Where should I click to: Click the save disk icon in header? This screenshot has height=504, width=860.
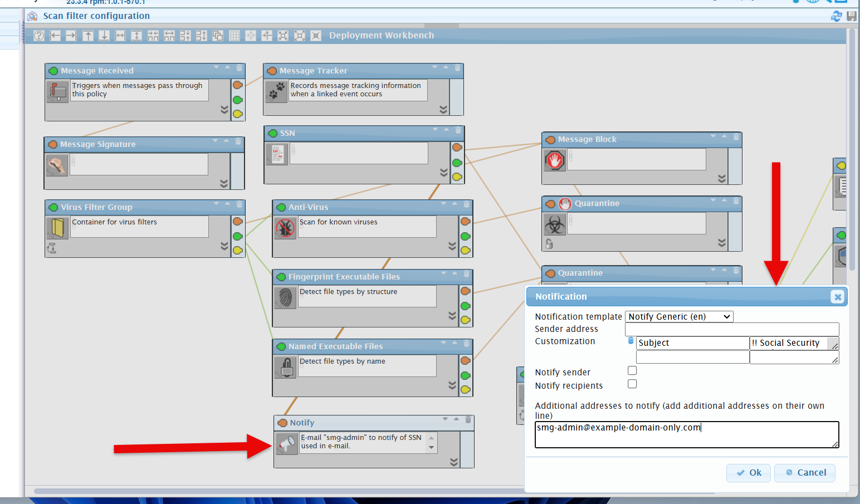point(852,16)
